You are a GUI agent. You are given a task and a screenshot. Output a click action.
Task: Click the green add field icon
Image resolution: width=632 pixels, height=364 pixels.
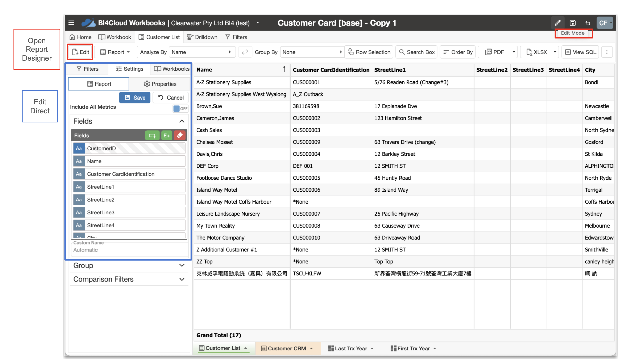152,136
